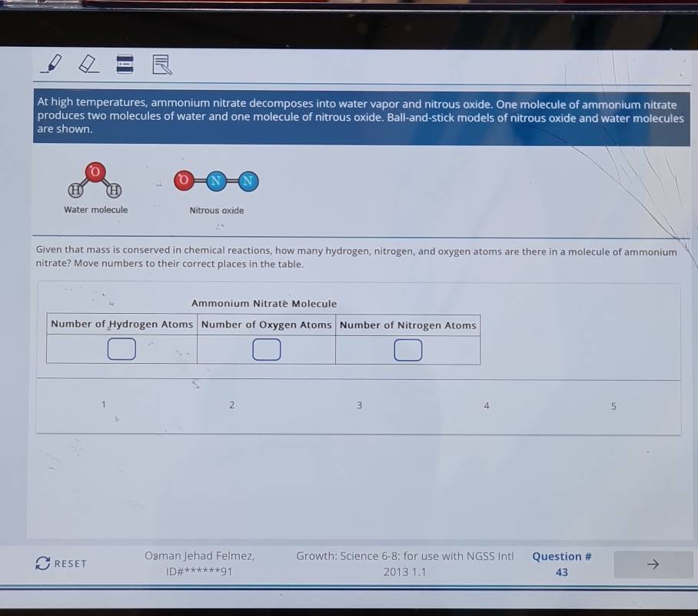Viewport: 698px width, 616px height.
Task: Click the Growth: Science 6-8 test title
Action: (404, 556)
